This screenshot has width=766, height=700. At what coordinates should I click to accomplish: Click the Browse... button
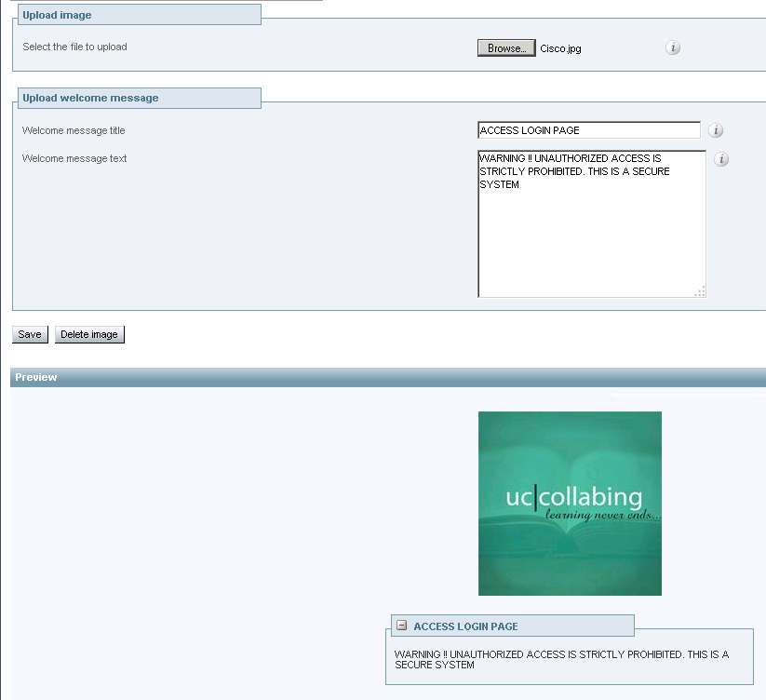pyautogui.click(x=506, y=48)
